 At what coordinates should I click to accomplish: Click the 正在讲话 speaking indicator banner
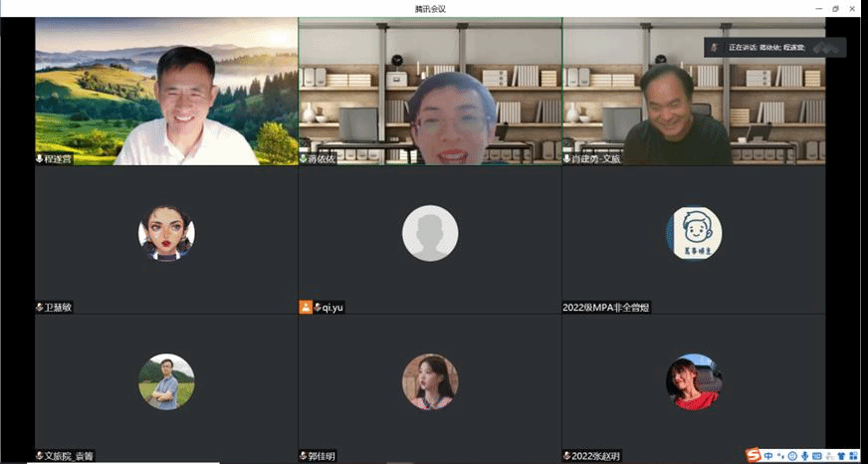tap(773, 47)
